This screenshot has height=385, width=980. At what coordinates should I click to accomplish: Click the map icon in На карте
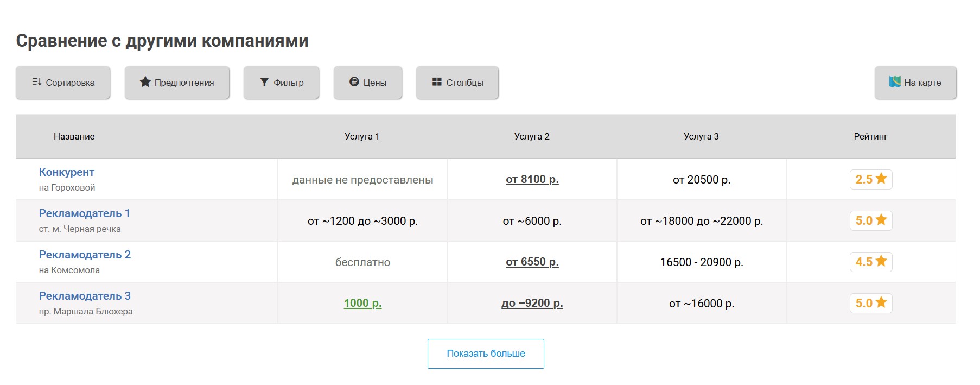click(x=895, y=82)
